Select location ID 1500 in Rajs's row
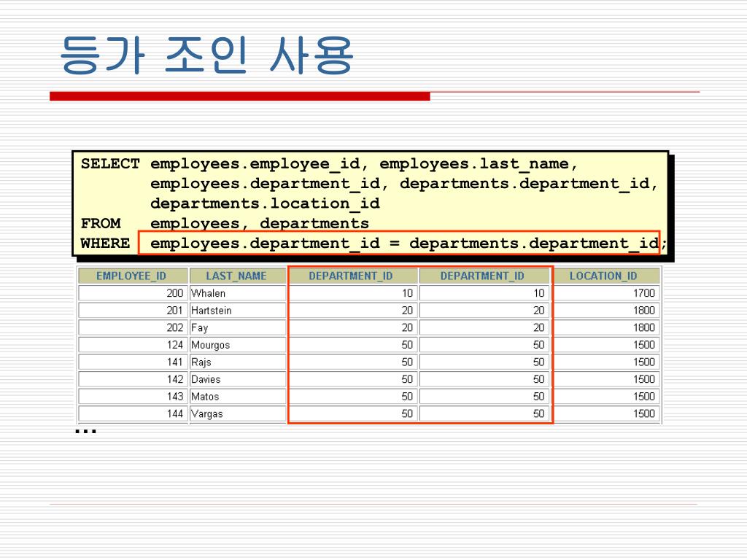 (606, 362)
